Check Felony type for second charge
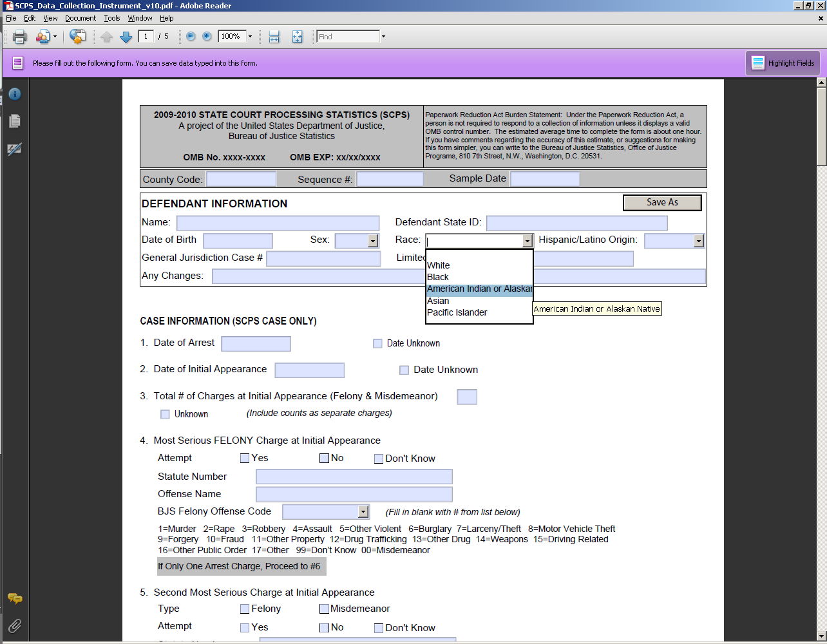The image size is (827, 644). 245,609
